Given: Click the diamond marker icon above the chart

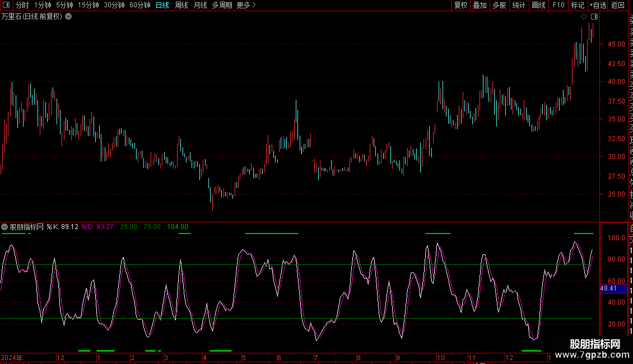Looking at the screenshot, I should coord(584,17).
